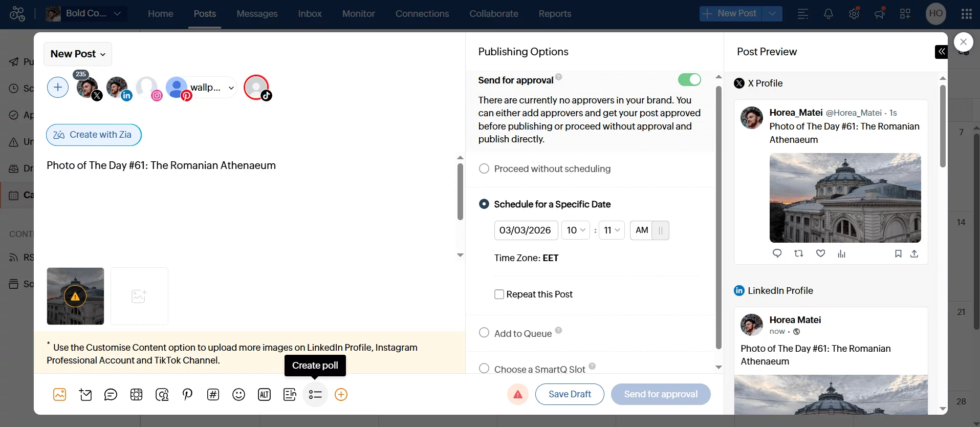The image size is (980, 427).
Task: Add ALT text via ALT icon
Action: click(x=264, y=394)
